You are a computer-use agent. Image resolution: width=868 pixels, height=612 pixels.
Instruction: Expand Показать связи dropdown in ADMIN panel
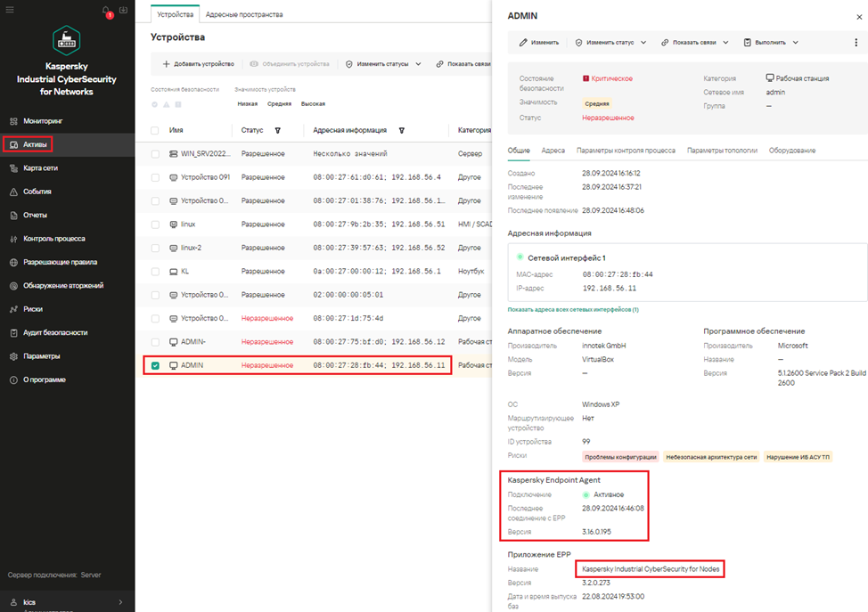tap(725, 43)
